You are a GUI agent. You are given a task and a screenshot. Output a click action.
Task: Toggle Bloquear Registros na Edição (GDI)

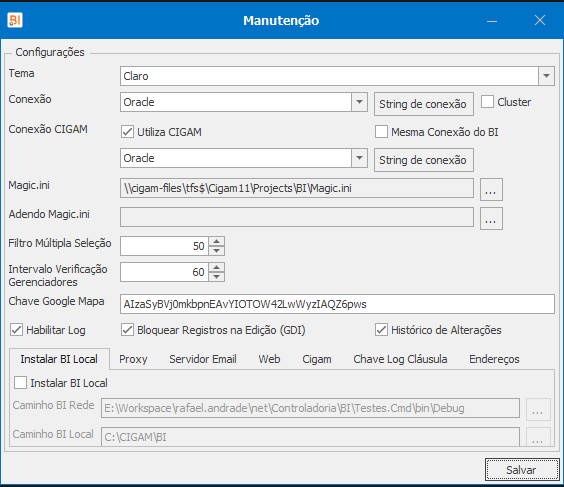click(127, 330)
